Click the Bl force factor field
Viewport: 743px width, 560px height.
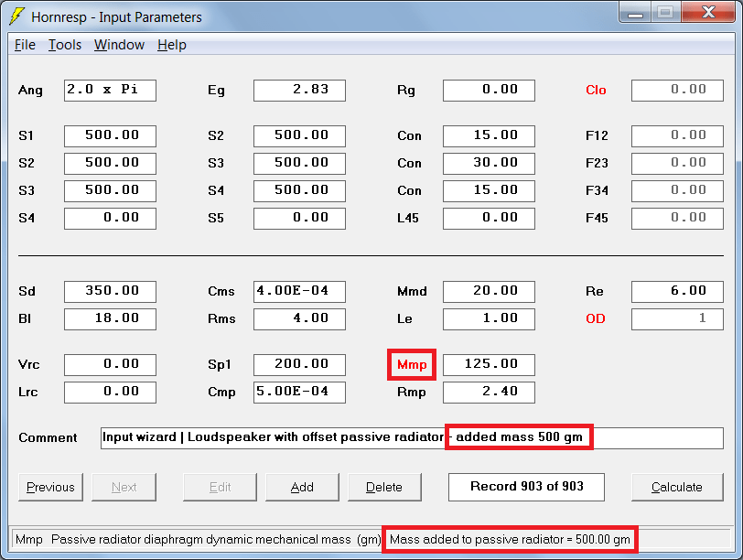[x=110, y=318]
